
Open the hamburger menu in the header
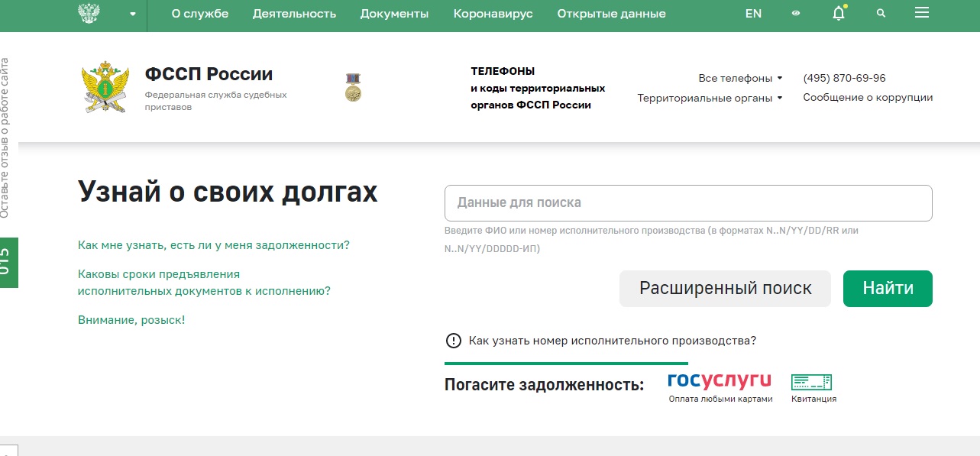point(921,12)
